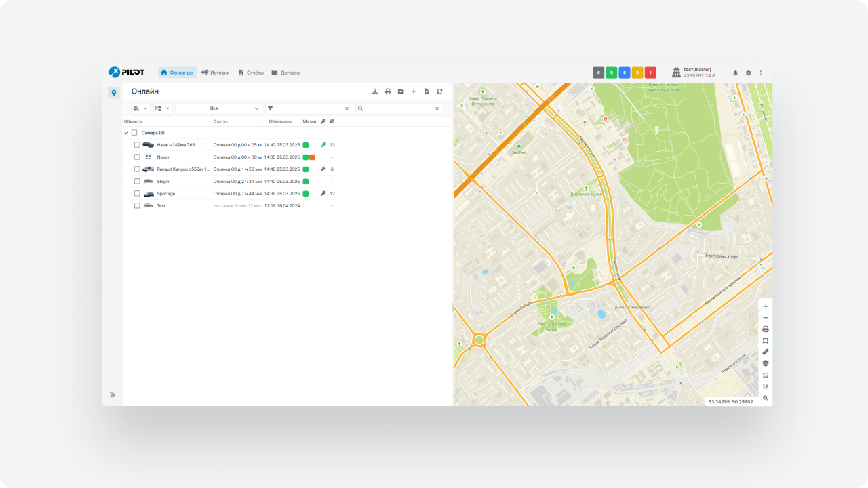This screenshot has height=488, width=868.
Task: Click the refresh icon in Онлайн panel
Action: [439, 91]
